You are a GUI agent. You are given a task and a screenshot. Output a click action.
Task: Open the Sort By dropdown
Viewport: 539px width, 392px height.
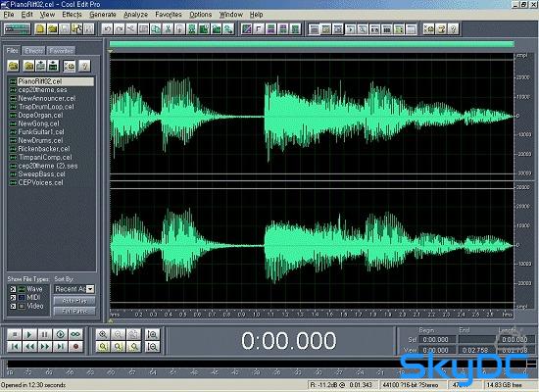[x=90, y=289]
